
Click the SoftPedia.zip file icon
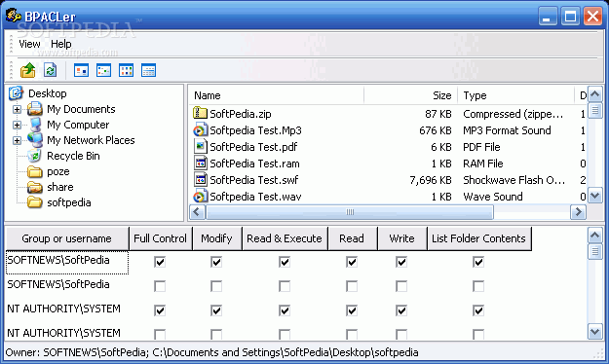point(200,113)
